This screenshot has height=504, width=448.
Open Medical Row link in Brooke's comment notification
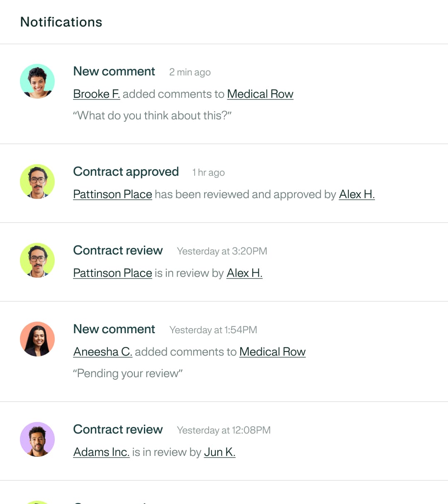click(x=260, y=94)
